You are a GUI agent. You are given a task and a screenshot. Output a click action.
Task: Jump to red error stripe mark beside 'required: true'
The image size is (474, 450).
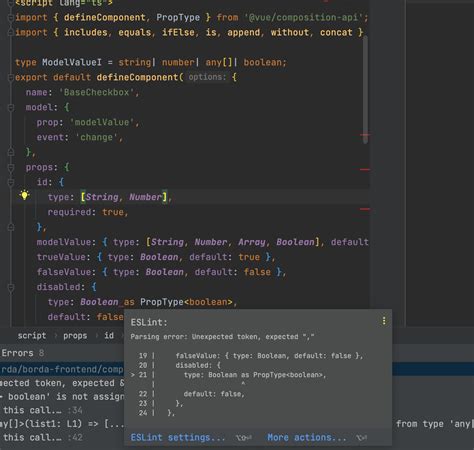click(x=365, y=209)
